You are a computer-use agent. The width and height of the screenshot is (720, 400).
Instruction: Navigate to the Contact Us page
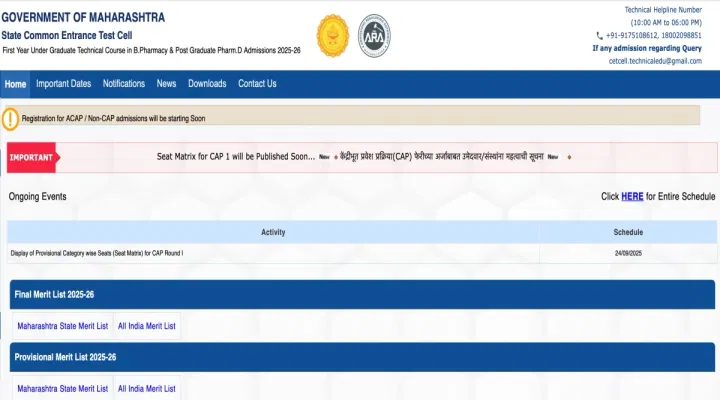(257, 84)
